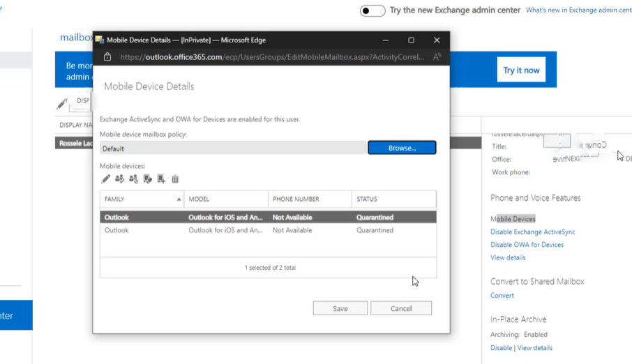The height and width of the screenshot is (364, 632).
Task: Toggle the new Exchange admin center switch
Action: click(x=373, y=10)
